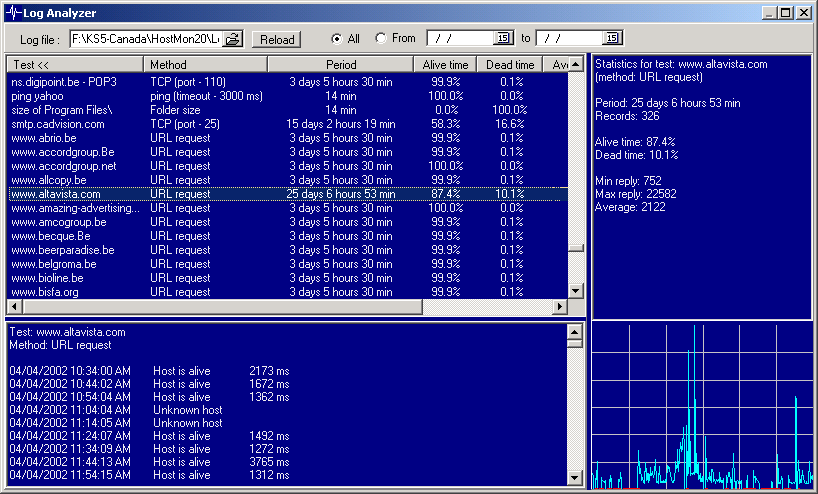This screenshot has width=818, height=494.
Task: Click the 04/04/2002 10:34:00 AM log record
Action: pyautogui.click(x=149, y=371)
